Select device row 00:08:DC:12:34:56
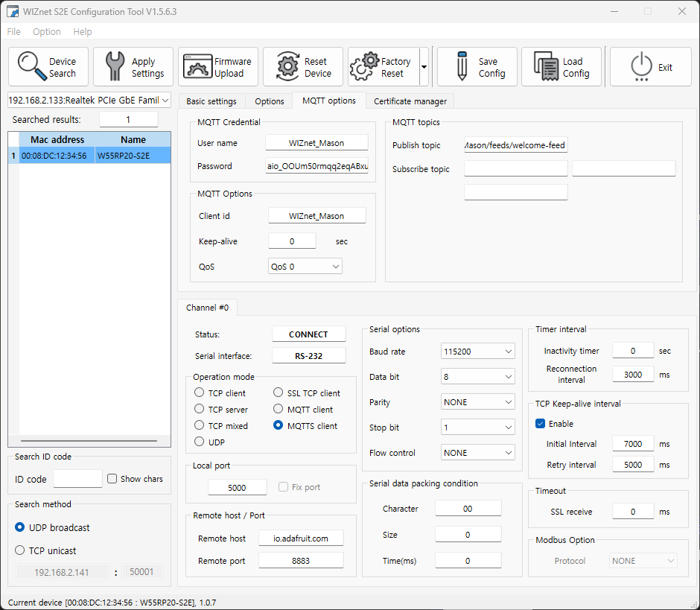Image resolution: width=700 pixels, height=610 pixels. click(89, 156)
